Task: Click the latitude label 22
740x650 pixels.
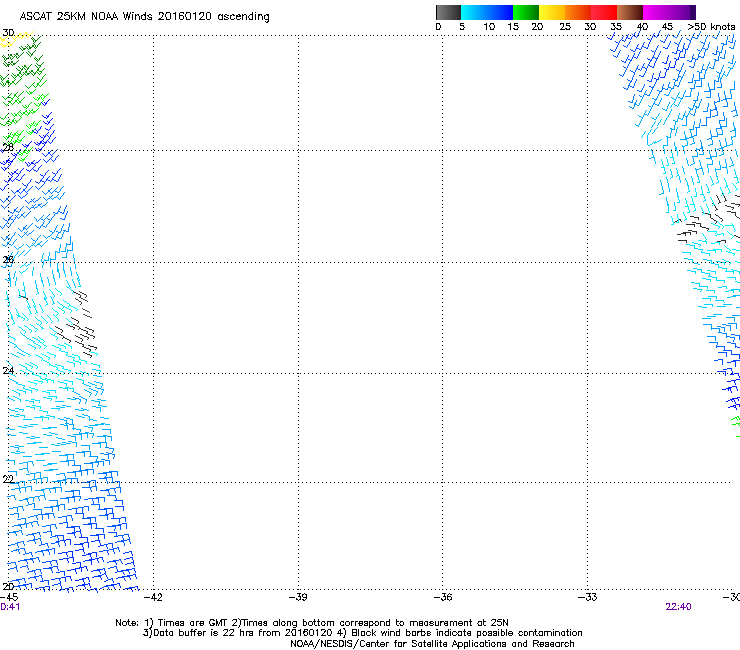Action: [8, 479]
